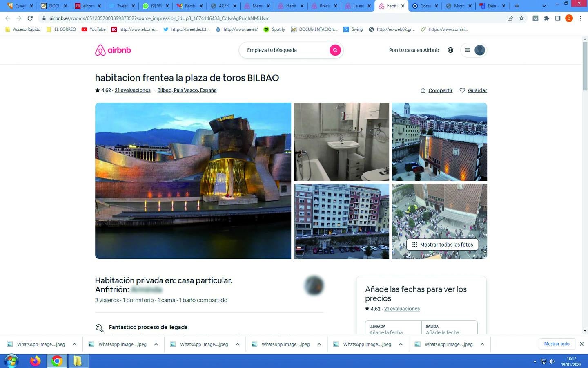
Task: Click the pink search magnifier button
Action: 335,50
